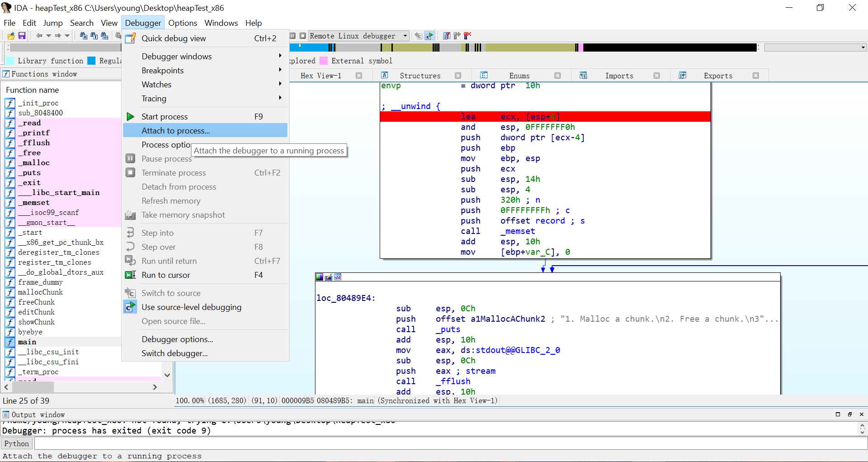868x462 pixels.
Task: Select the Terminate process toolbar icon
Action: (130, 172)
